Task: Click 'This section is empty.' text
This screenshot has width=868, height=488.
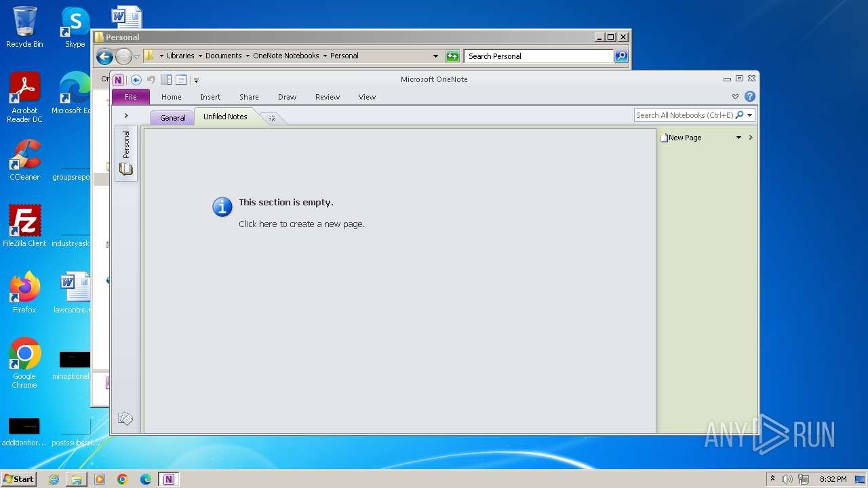Action: 286,203
